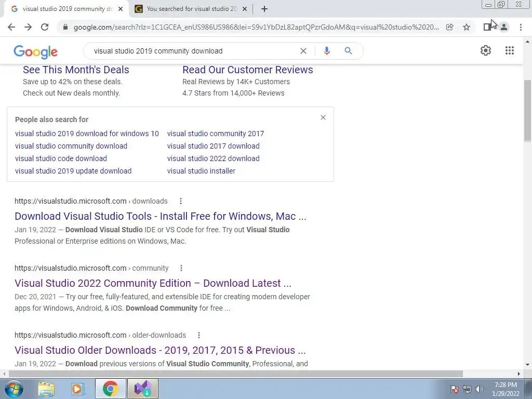Open Google apps grid

510,50
